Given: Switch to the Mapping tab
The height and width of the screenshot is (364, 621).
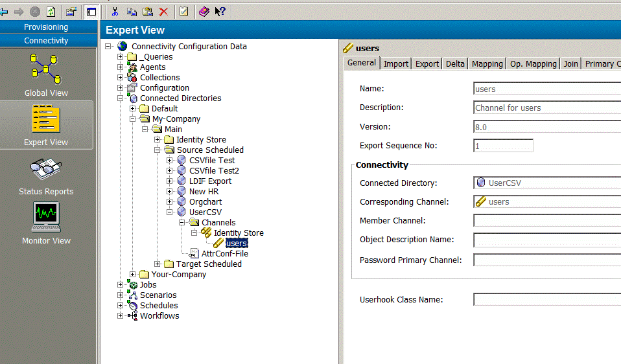Looking at the screenshot, I should coord(487,63).
